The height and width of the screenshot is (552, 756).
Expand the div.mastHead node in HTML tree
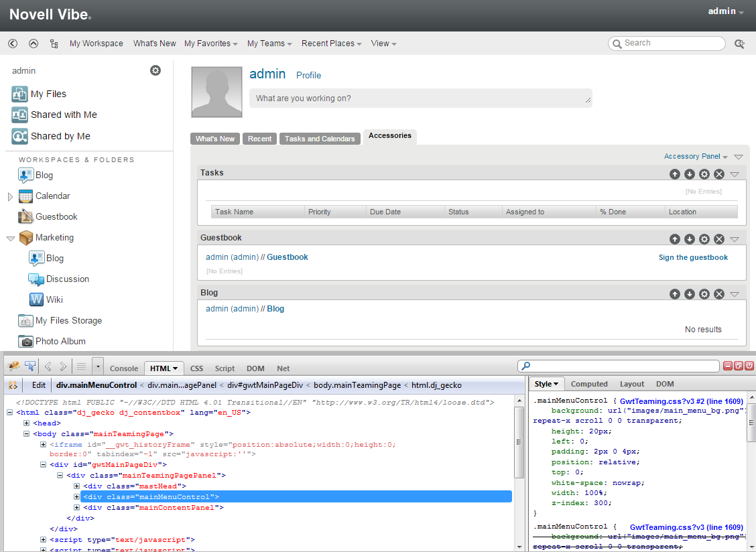tap(77, 486)
